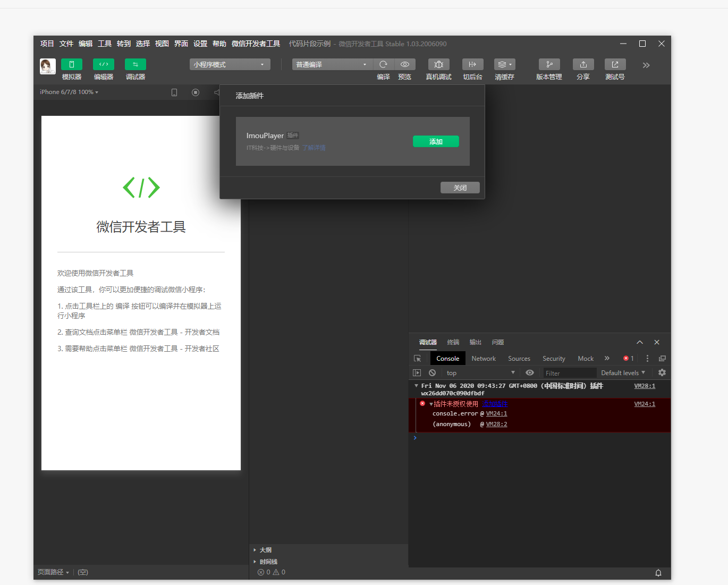This screenshot has width=728, height=585.
Task: Expand more toolbar items chevron
Action: [x=646, y=65]
